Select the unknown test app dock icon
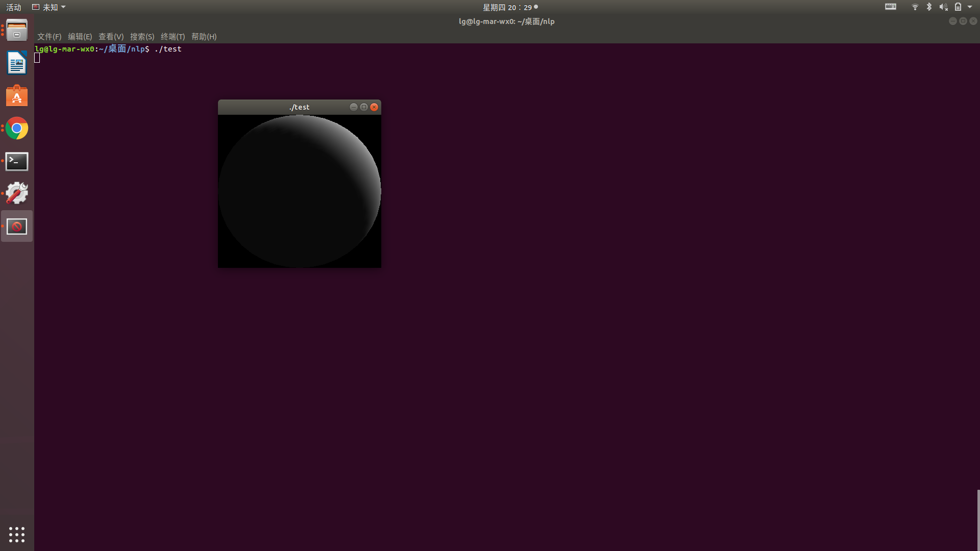Viewport: 980px width, 551px height. tap(17, 226)
